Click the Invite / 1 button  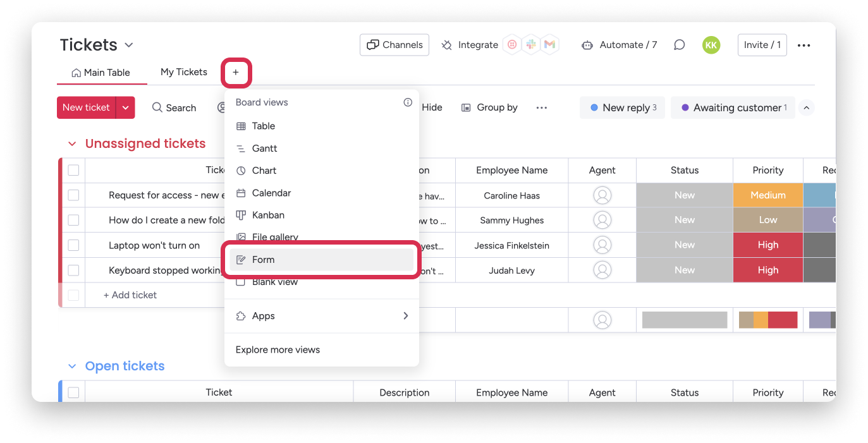762,45
